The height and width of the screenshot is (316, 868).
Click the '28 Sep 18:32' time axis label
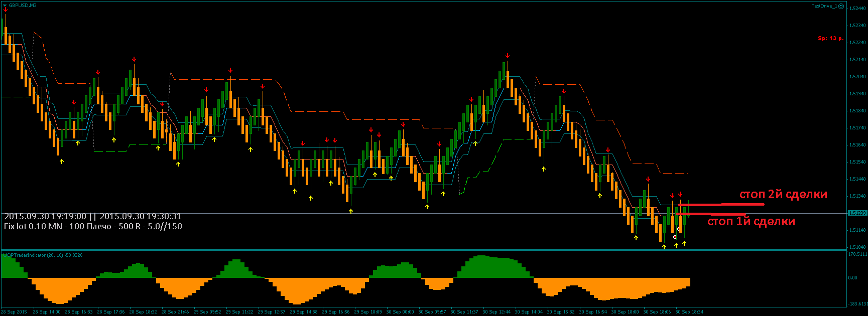[143, 311]
